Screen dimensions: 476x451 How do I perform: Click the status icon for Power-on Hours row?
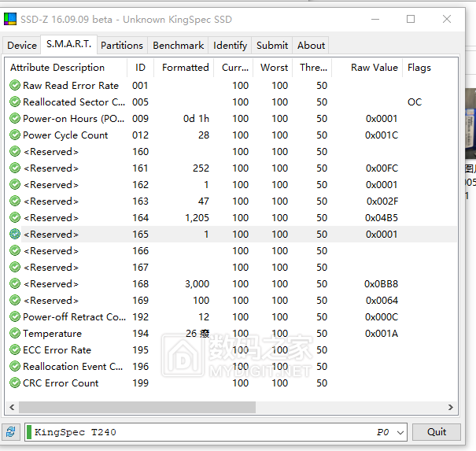pos(15,118)
